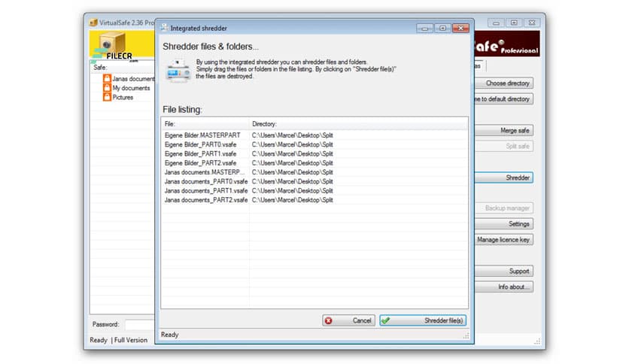The width and height of the screenshot is (629, 364).
Task: Select row Janas documents.MASTERP...
Action: point(314,172)
